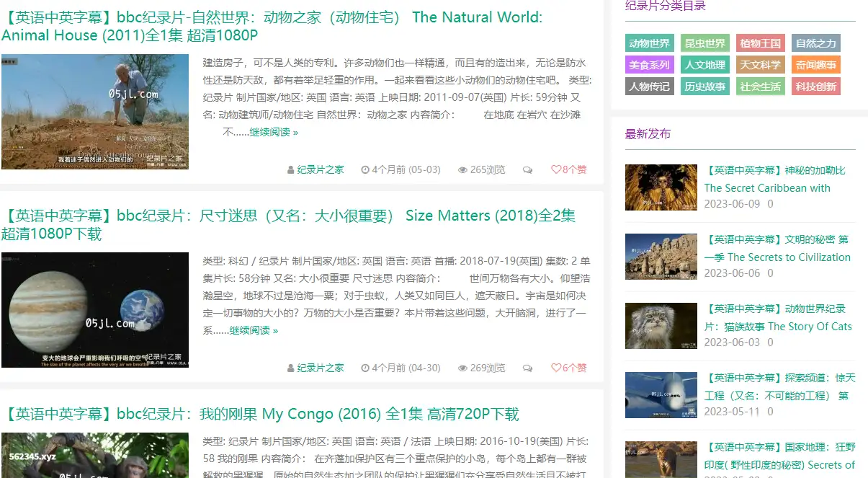Click the 2023-06-03 date in sidebar
This screenshot has width=868, height=478.
[732, 342]
